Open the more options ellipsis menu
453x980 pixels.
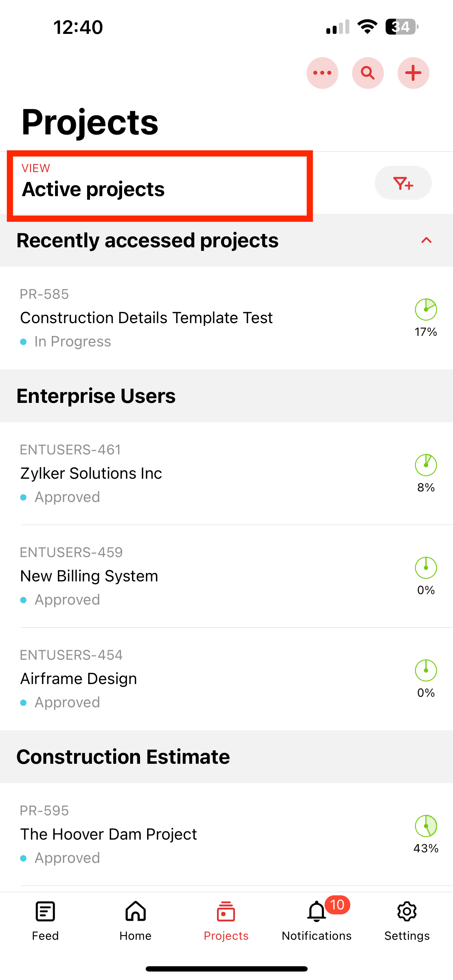click(x=322, y=73)
